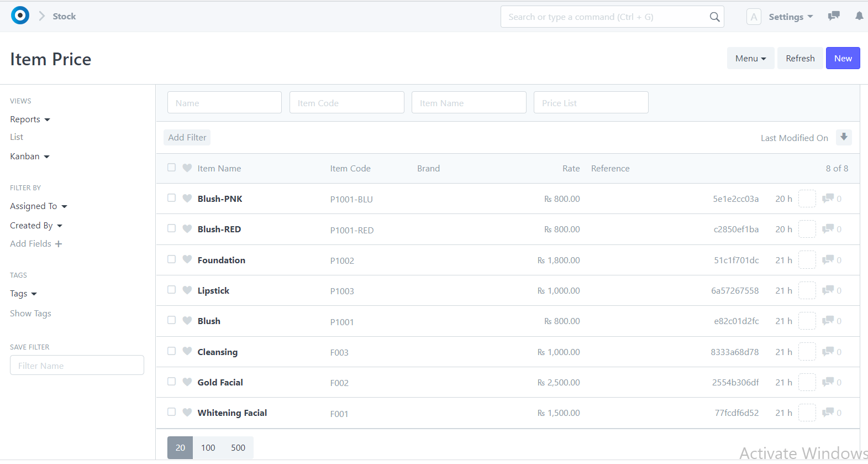Viewport: 868px width, 464px height.
Task: Open the Settings user dropdown
Action: click(x=790, y=17)
